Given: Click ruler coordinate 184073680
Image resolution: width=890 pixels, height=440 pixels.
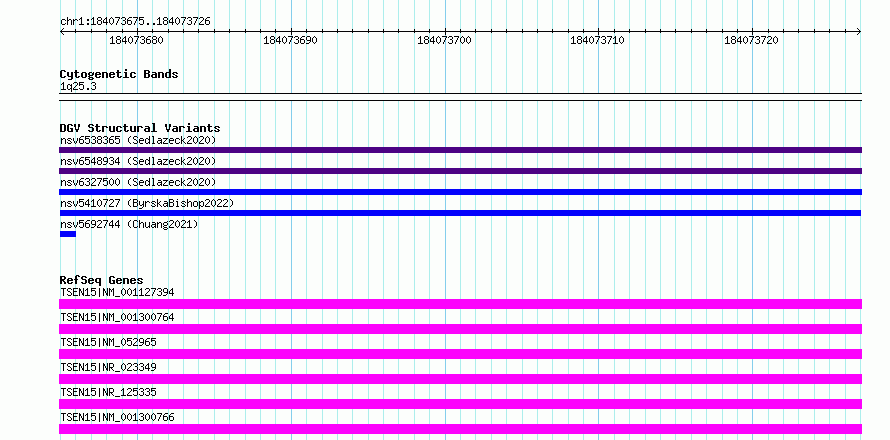Looking at the screenshot, I should point(136,40).
